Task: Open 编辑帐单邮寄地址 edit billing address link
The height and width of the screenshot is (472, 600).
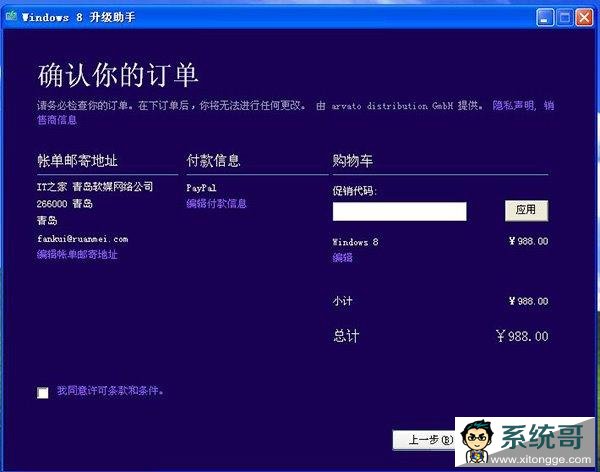Action: click(77, 255)
